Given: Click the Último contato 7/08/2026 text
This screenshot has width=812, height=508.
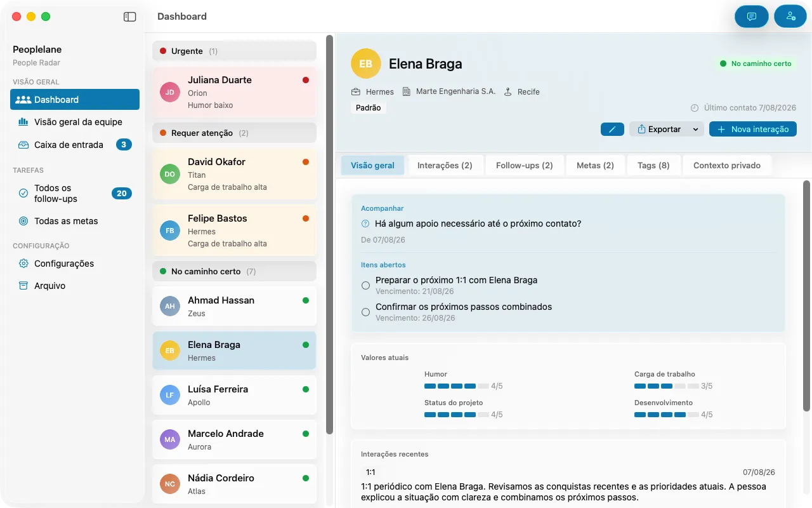Looking at the screenshot, I should coord(750,108).
